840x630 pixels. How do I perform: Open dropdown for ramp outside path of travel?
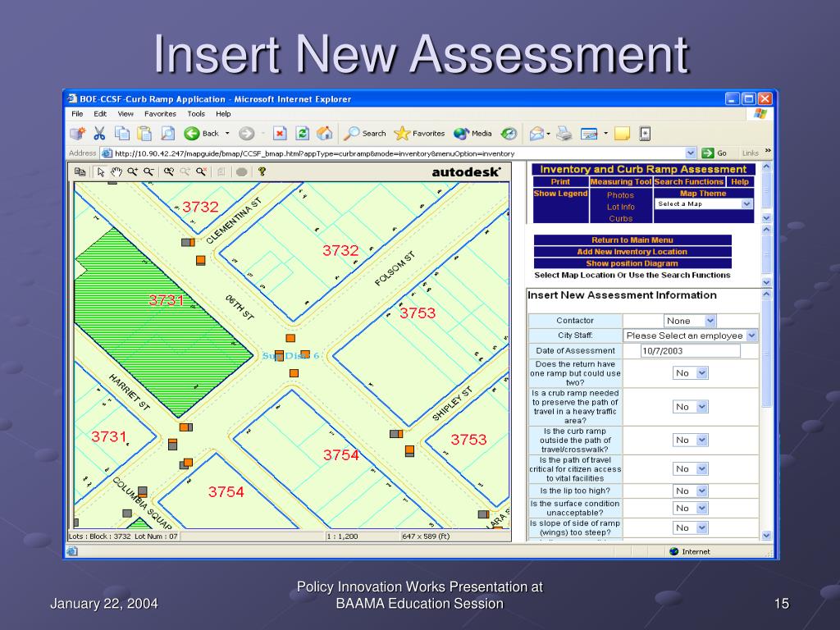[691, 440]
